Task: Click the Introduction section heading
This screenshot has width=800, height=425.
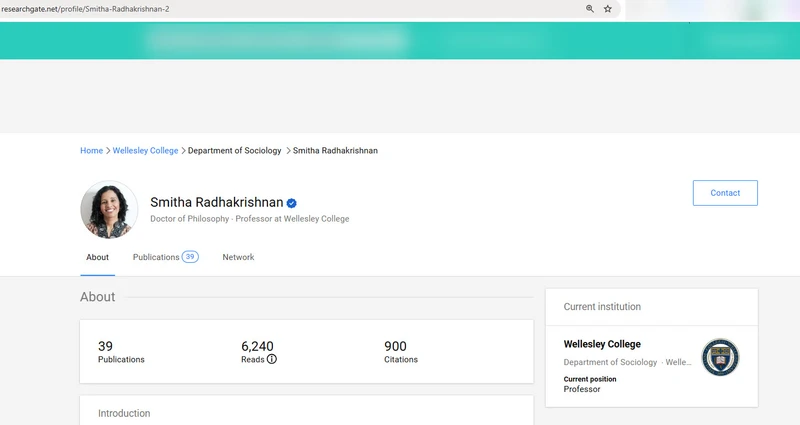Action: (124, 413)
